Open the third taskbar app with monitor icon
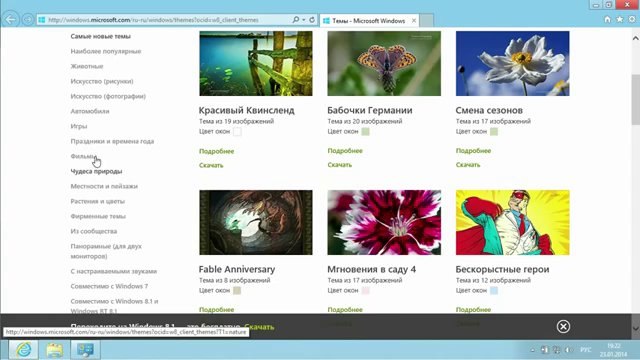This screenshot has height=360, width=640. [85, 350]
